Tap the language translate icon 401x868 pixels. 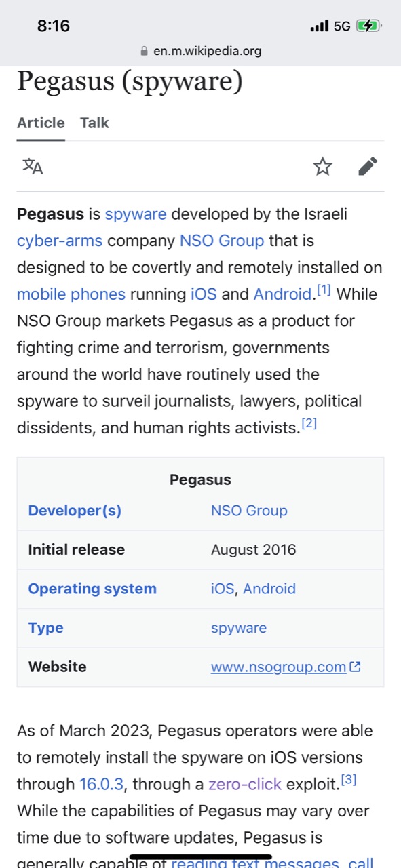[33, 166]
